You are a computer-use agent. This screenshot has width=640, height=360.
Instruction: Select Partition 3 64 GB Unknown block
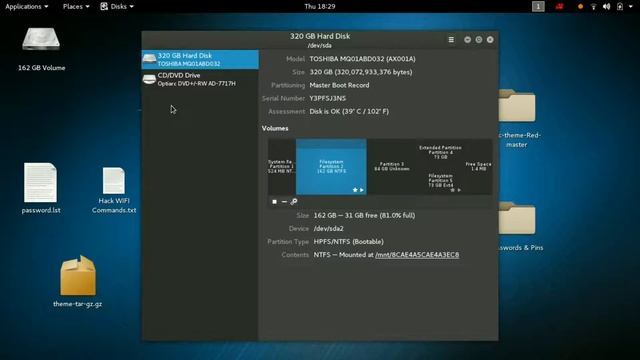pyautogui.click(x=391, y=167)
